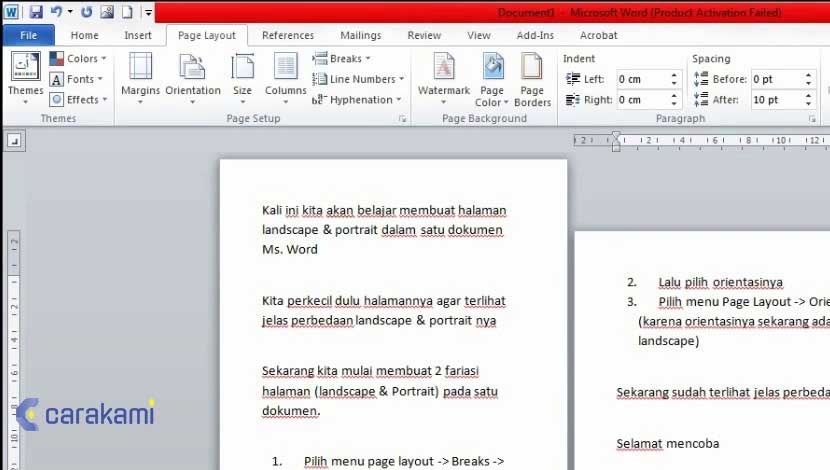830x470 pixels.
Task: Open the Breaks menu
Action: pyautogui.click(x=341, y=58)
